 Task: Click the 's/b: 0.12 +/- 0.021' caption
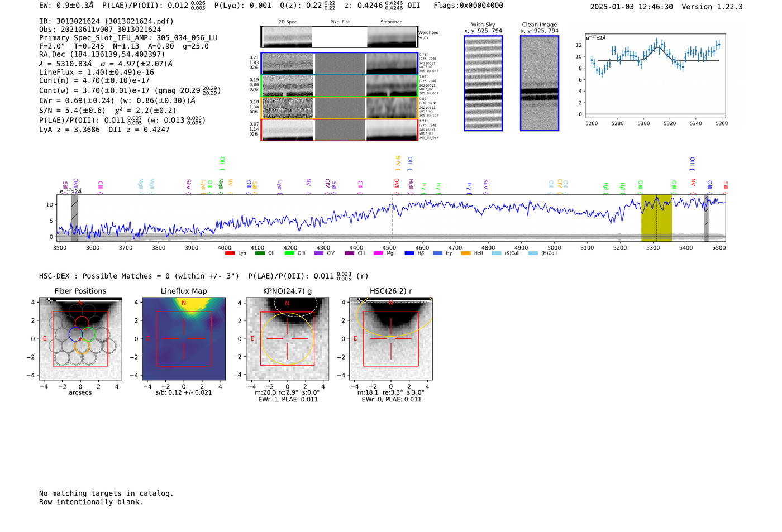(184, 392)
